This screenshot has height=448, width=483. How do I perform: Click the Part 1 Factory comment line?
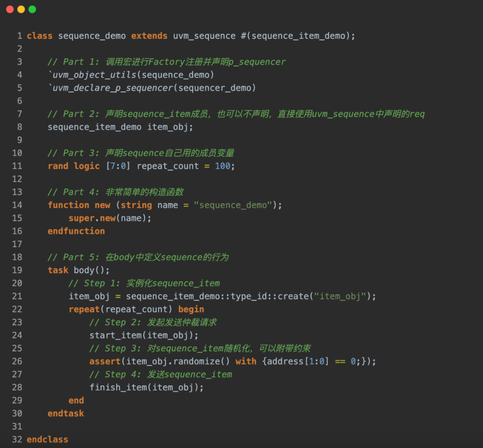point(167,62)
